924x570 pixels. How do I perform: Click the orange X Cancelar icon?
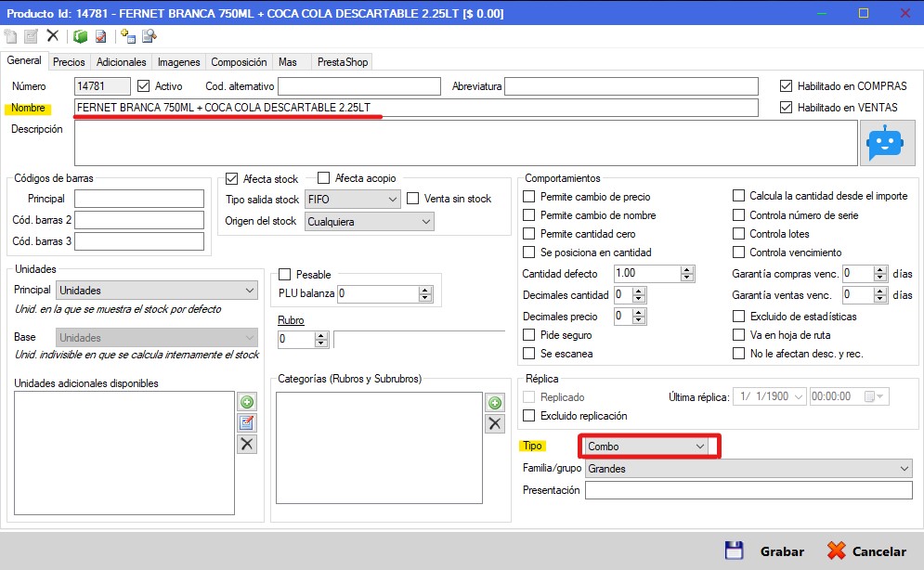point(836,551)
